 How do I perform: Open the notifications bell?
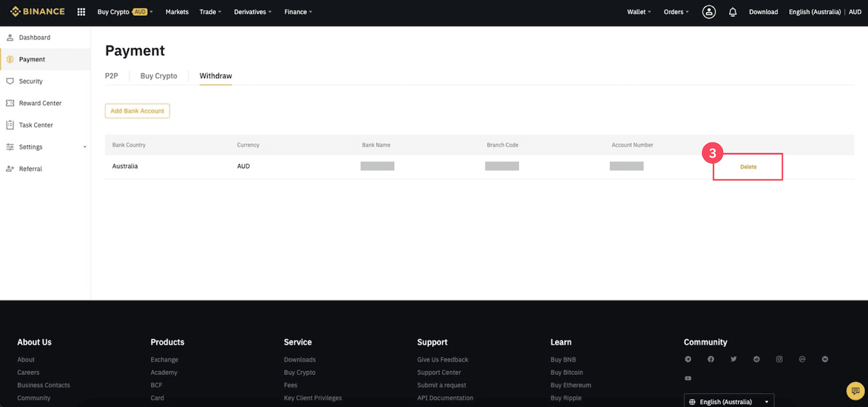tap(733, 12)
